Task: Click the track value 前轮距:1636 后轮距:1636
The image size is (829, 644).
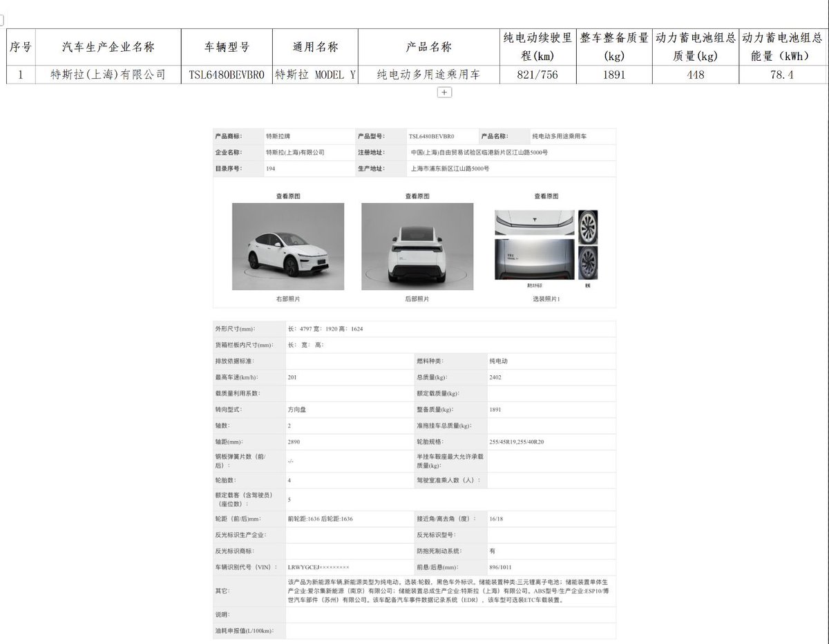Action: (x=321, y=518)
